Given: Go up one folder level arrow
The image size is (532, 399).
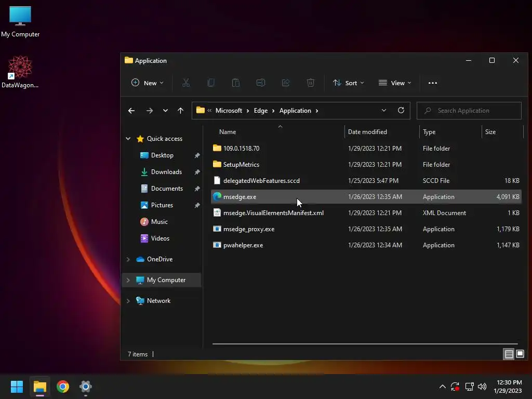Looking at the screenshot, I should 180,111.
